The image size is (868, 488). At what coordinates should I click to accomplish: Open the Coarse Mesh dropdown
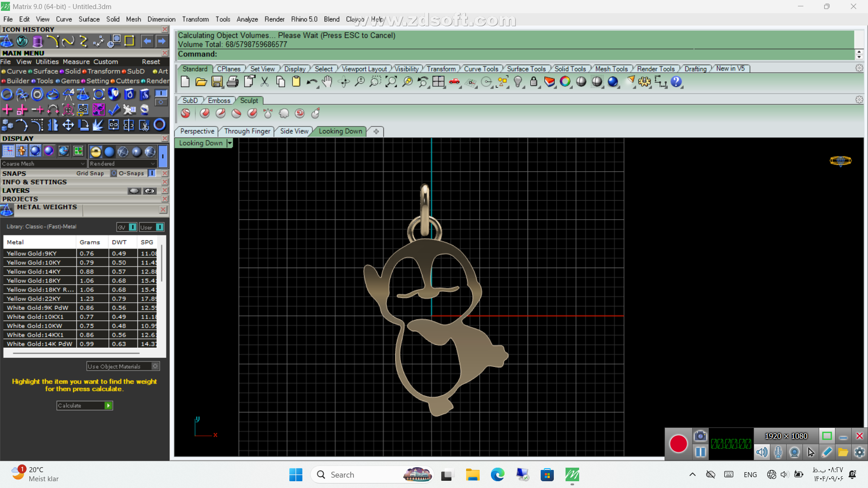point(83,164)
